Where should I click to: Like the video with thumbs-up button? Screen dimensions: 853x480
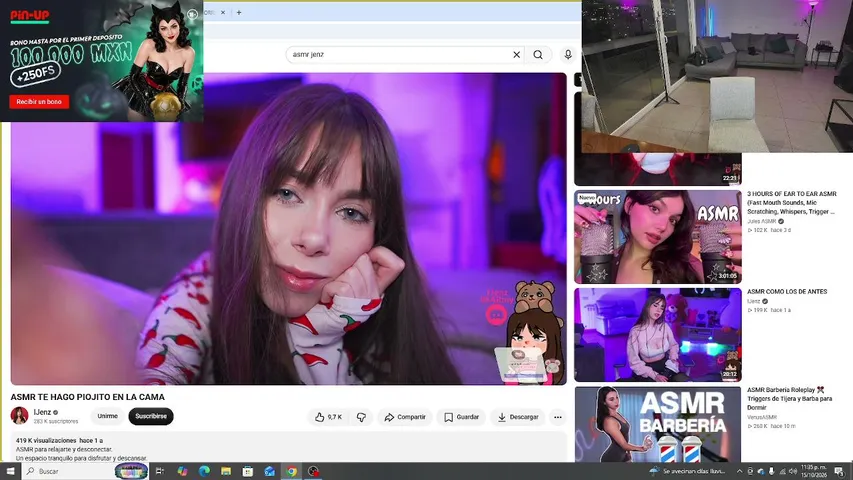coord(329,417)
